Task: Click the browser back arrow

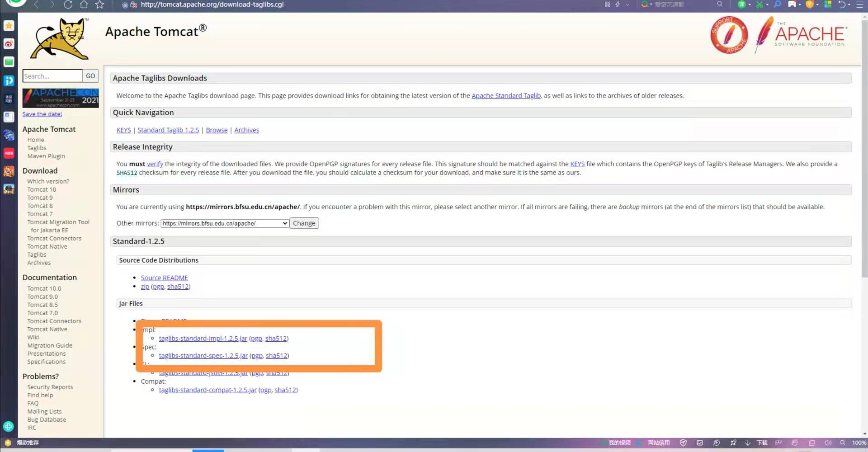Action: (x=37, y=5)
